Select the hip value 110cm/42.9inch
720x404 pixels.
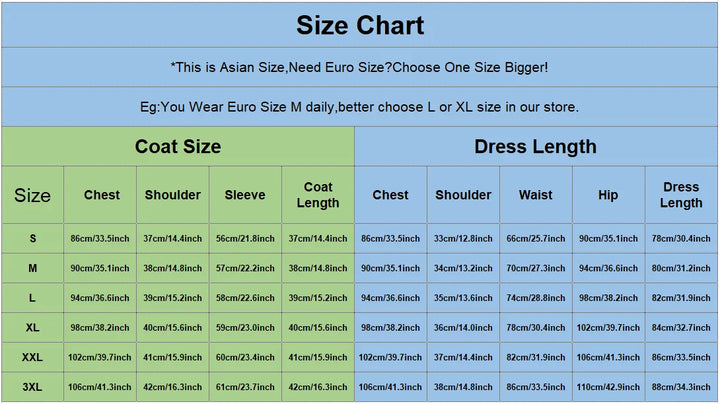pos(608,387)
